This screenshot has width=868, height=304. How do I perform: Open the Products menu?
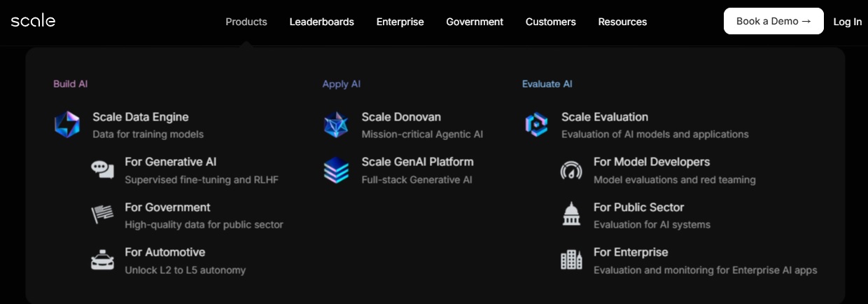point(246,22)
